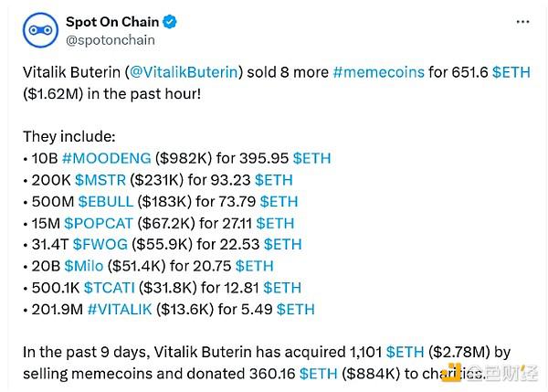Click $ETH after 1,101 in last paragraph

(x=405, y=352)
